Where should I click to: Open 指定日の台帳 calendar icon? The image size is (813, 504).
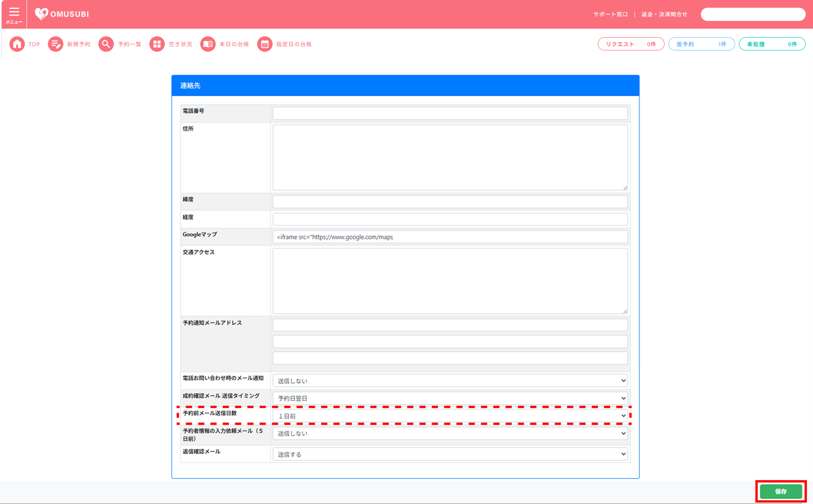pos(265,44)
